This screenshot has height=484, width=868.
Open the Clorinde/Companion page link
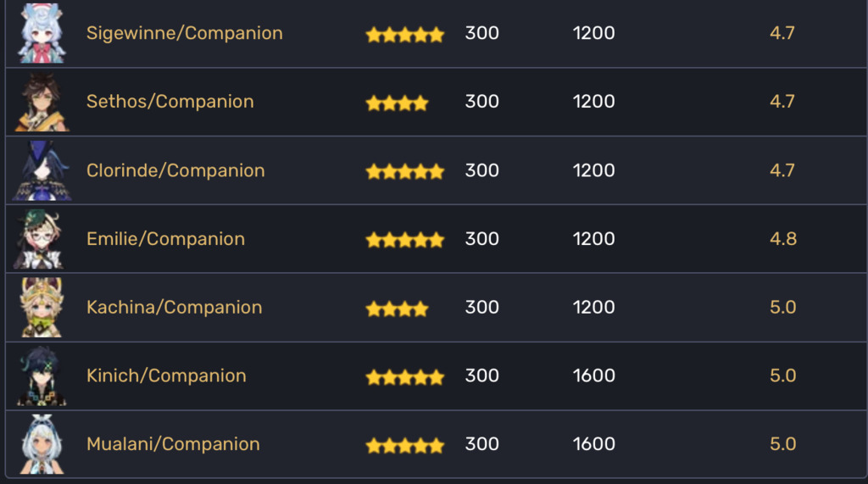(175, 170)
